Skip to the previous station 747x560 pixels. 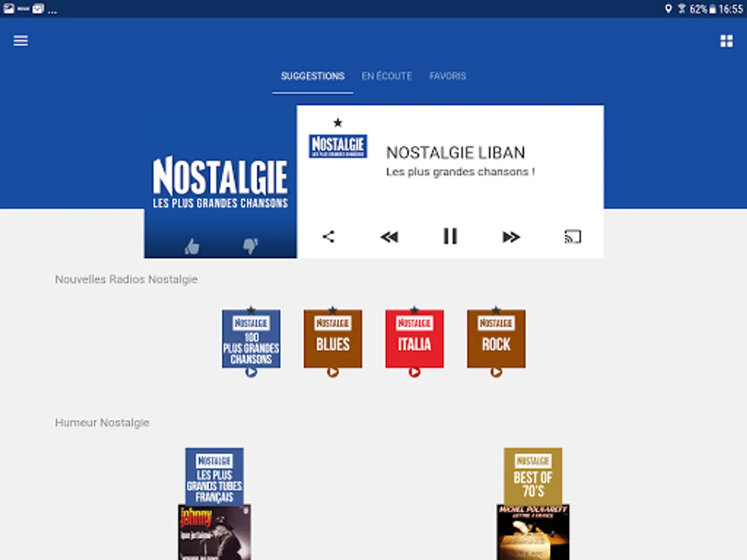point(389,236)
